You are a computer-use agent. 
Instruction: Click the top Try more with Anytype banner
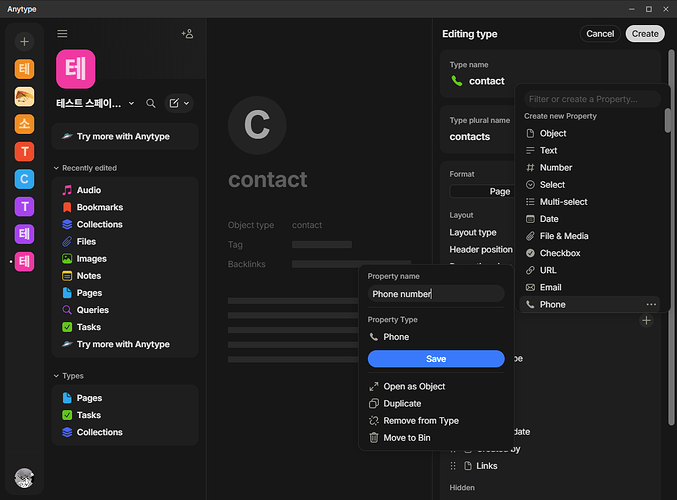click(x=125, y=136)
